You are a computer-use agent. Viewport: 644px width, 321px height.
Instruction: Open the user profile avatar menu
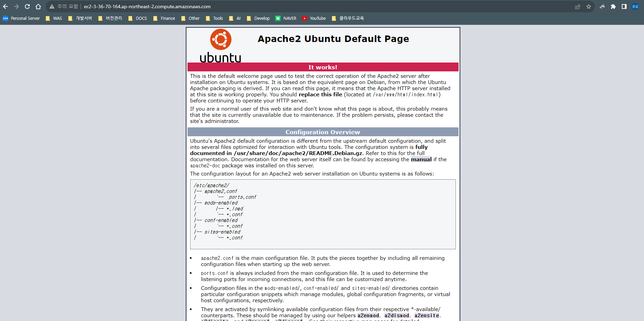635,6
